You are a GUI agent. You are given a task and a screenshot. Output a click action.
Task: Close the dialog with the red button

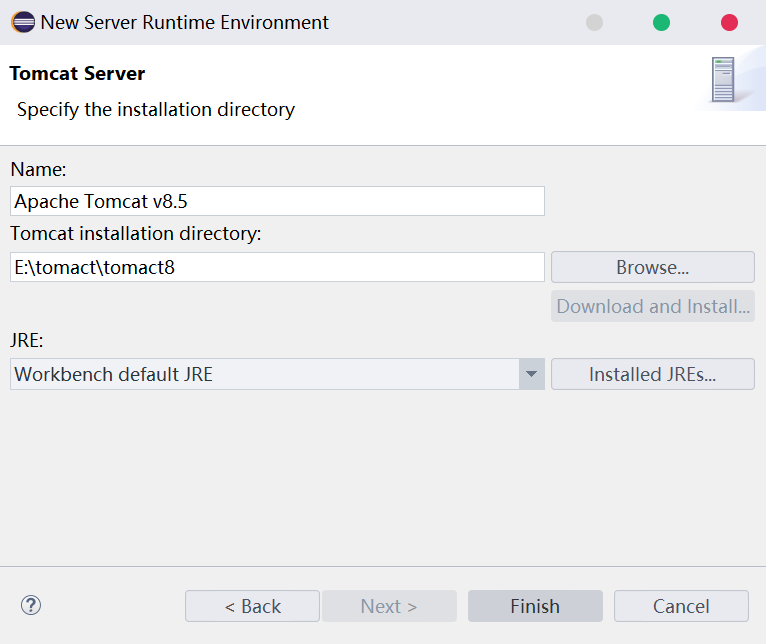[x=729, y=22]
